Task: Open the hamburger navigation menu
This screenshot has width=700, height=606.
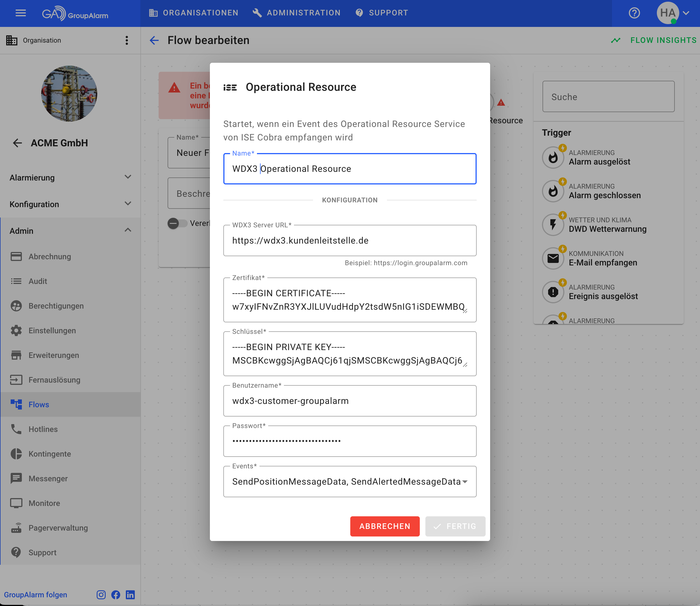Action: pos(21,13)
